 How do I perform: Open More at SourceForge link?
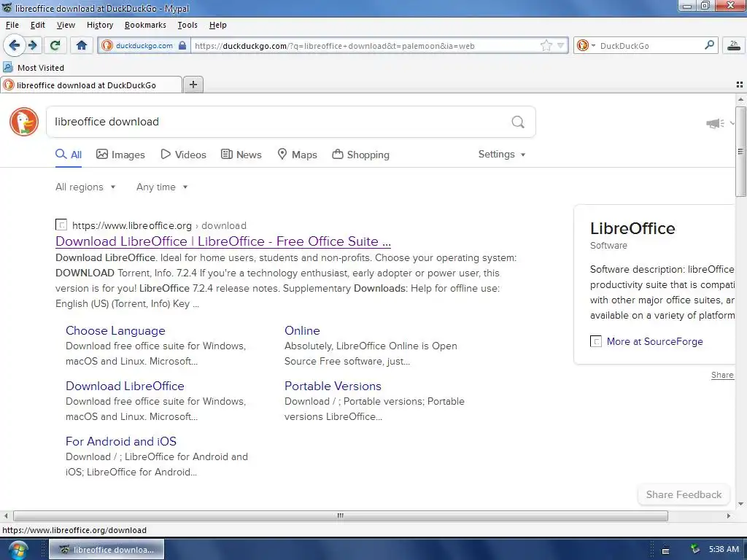(x=654, y=341)
